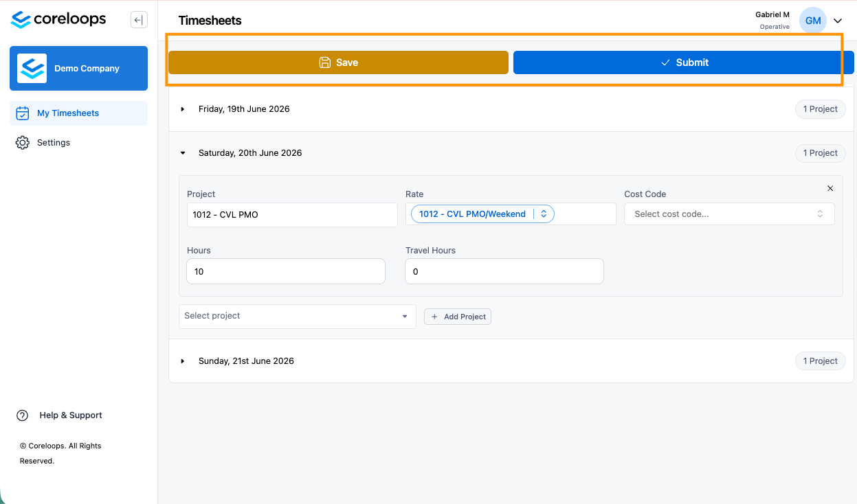Click the My Timesheets calendar icon
Screen dimensions: 857x504
23,113
